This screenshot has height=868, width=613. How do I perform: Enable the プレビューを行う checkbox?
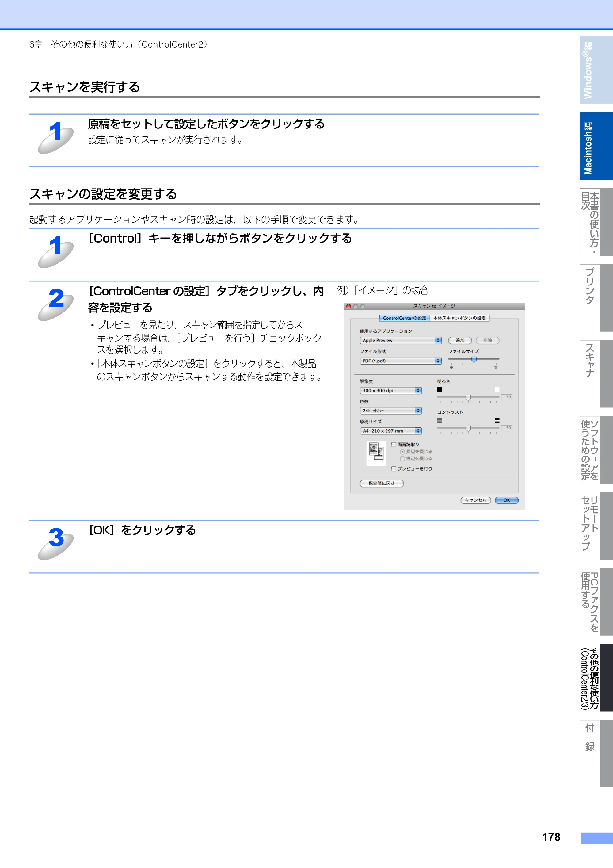point(394,469)
